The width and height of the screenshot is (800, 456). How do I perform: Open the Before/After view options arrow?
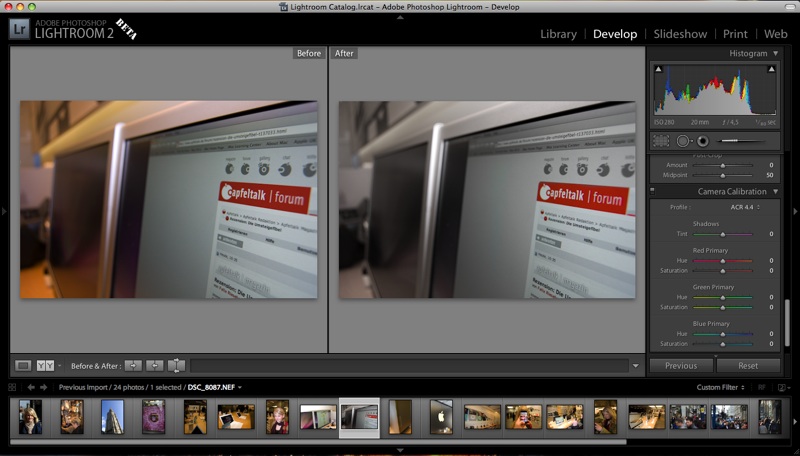(59, 366)
